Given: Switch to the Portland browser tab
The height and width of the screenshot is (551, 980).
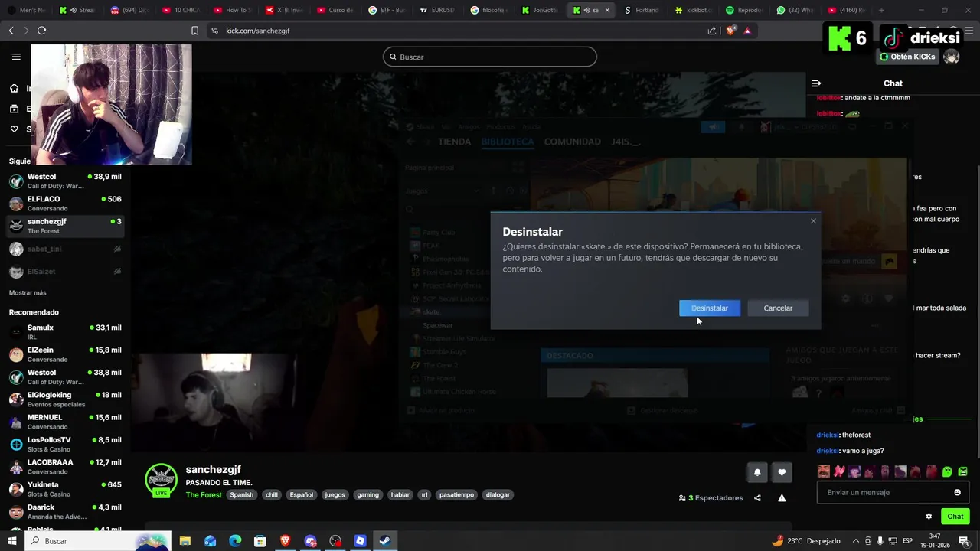Looking at the screenshot, I should [x=642, y=10].
